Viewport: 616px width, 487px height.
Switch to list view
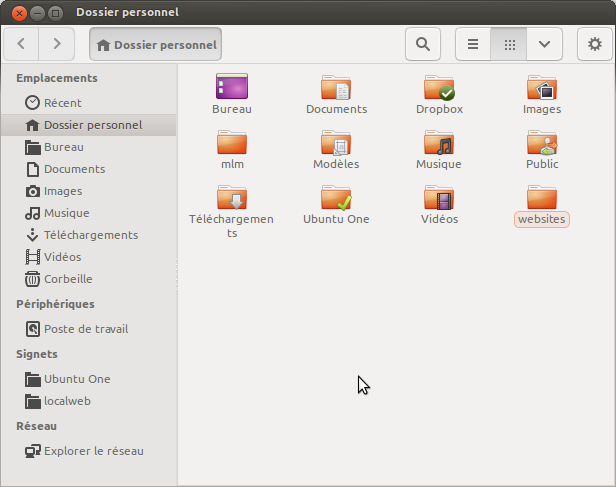click(473, 44)
